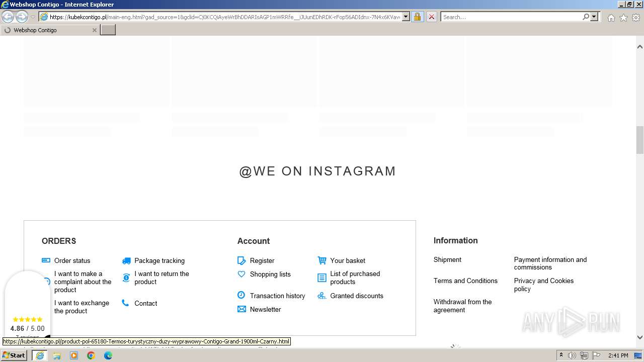Open the Granted discounts link
Viewport: 644px width, 362px height.
[357, 296]
